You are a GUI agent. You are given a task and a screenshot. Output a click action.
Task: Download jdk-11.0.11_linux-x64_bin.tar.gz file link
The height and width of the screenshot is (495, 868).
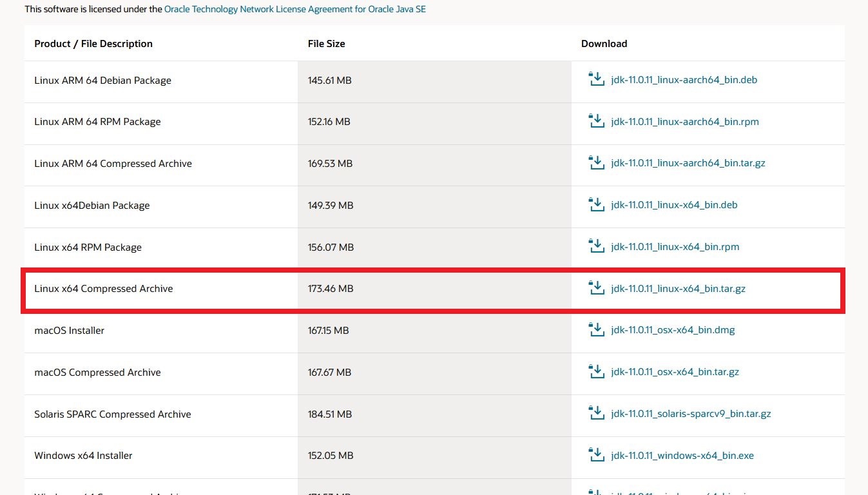coord(679,289)
